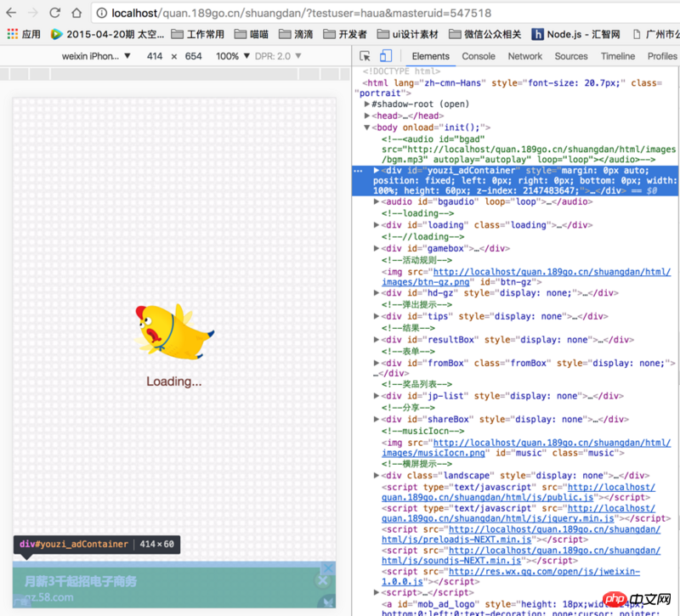
Task: Open the weixin iPhone device dropdown
Action: pos(95,56)
